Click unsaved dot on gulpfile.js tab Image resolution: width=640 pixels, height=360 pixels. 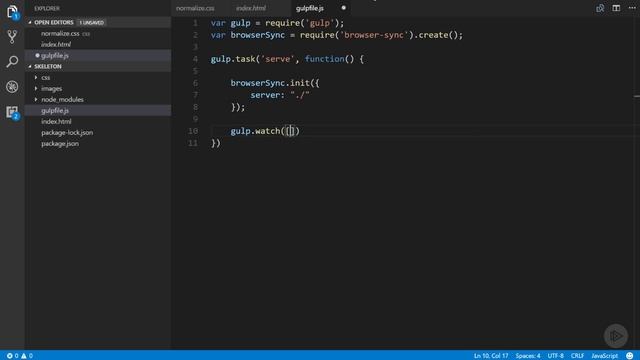tap(343, 8)
